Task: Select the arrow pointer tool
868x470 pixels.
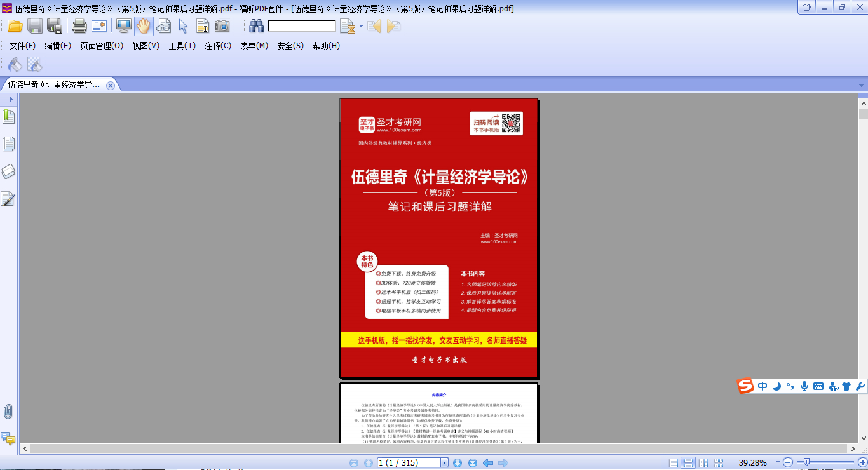Action: pos(183,27)
